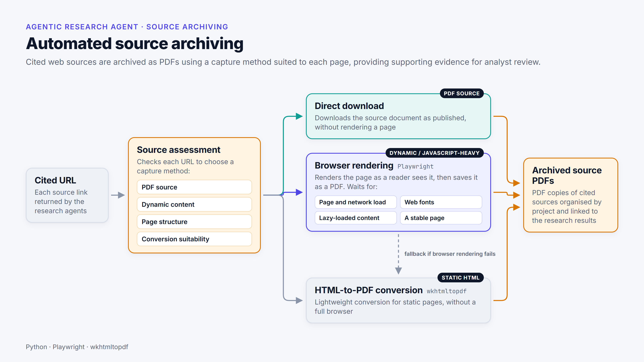Image resolution: width=644 pixels, height=362 pixels.
Task: Click the 'Automated source archiving' title
Action: coord(134,43)
